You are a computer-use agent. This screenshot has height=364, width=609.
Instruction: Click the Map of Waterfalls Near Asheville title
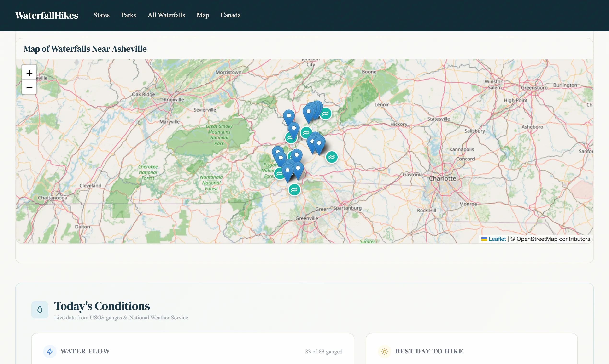[x=85, y=49]
